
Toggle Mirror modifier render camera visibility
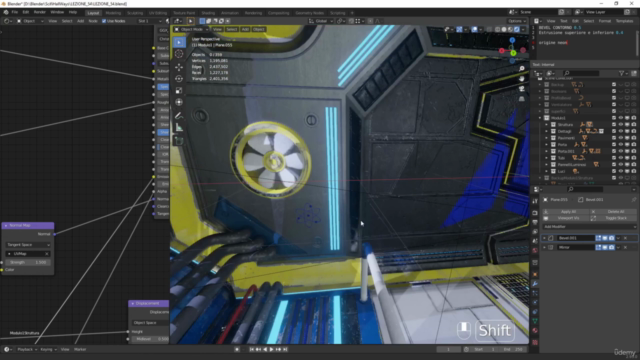pos(611,247)
